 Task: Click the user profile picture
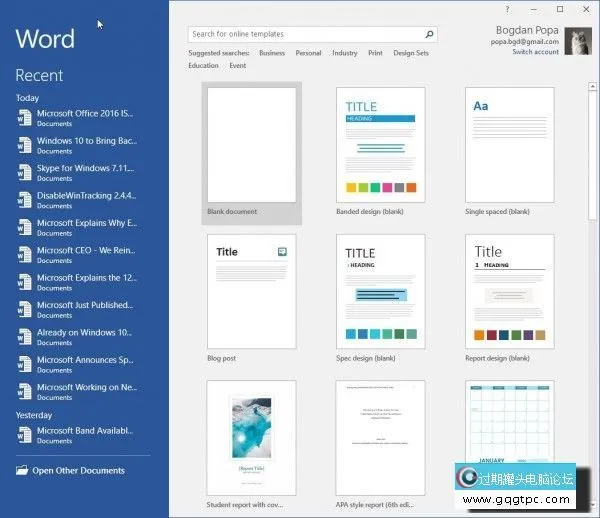(x=578, y=40)
